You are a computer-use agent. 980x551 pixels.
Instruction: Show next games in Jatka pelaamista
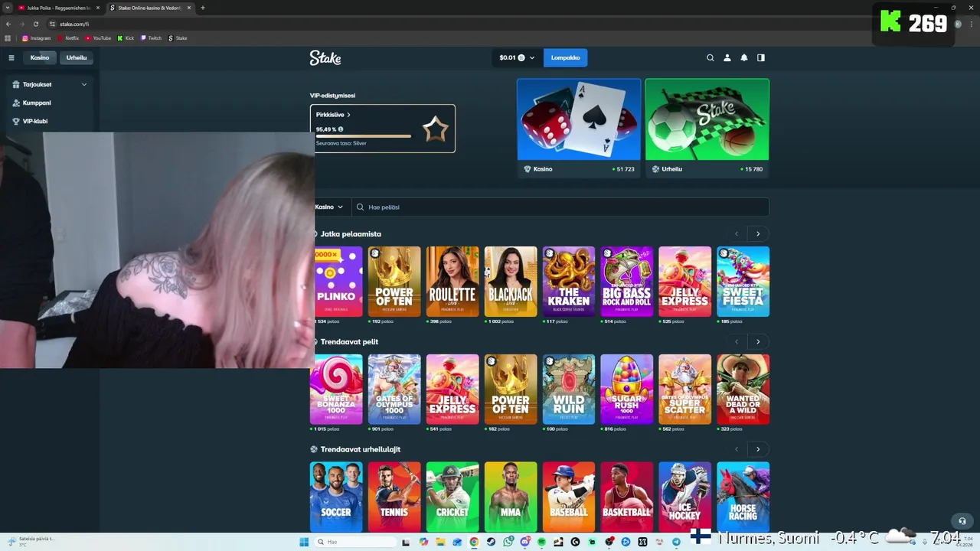758,233
